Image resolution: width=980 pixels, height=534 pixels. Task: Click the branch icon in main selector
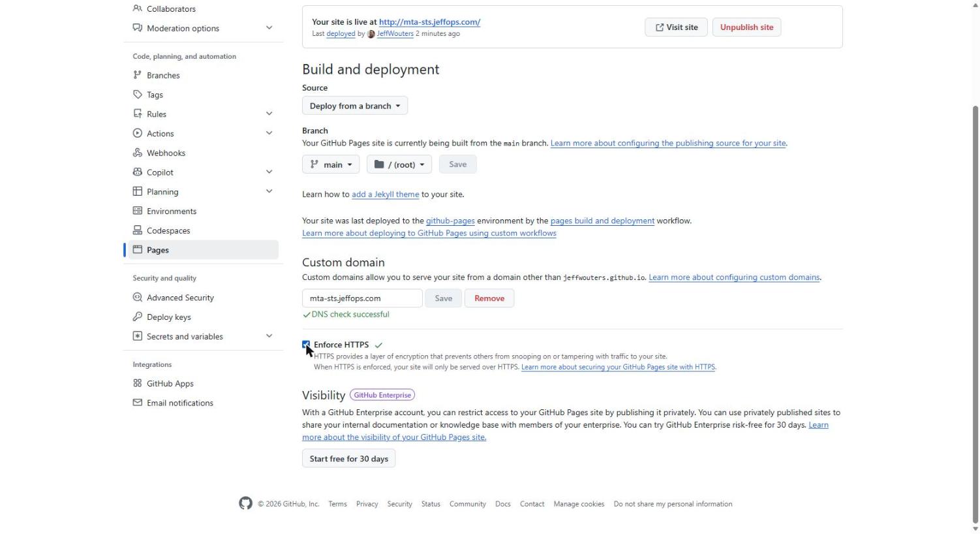pyautogui.click(x=314, y=165)
